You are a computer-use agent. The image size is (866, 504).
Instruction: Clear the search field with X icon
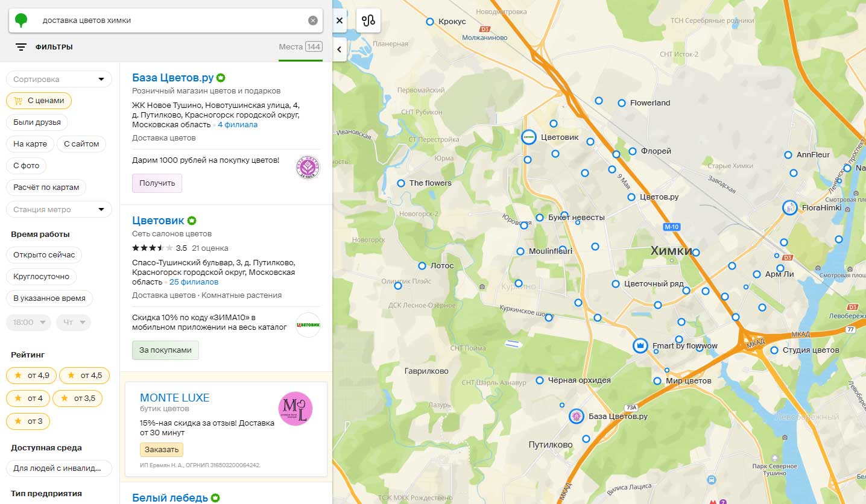[x=312, y=20]
